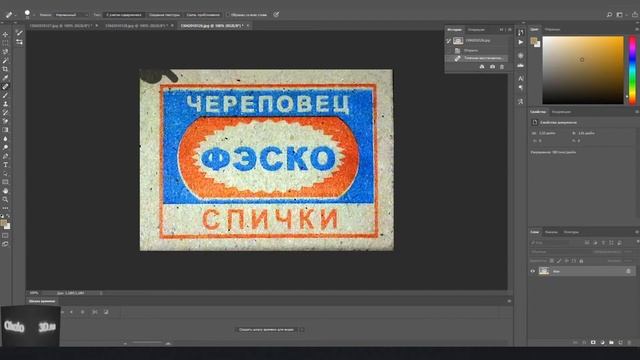Click the rainbow hue slider in Color panel
640x360 pixels.
pyautogui.click(x=632, y=70)
